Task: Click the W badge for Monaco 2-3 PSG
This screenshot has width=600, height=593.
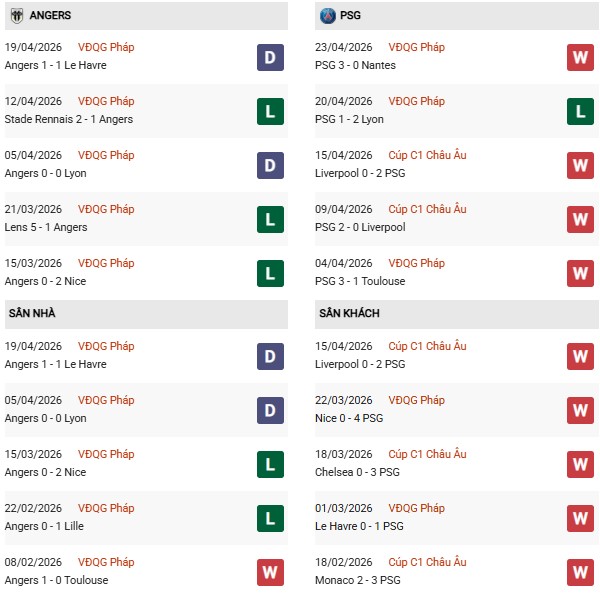Action: point(580,572)
